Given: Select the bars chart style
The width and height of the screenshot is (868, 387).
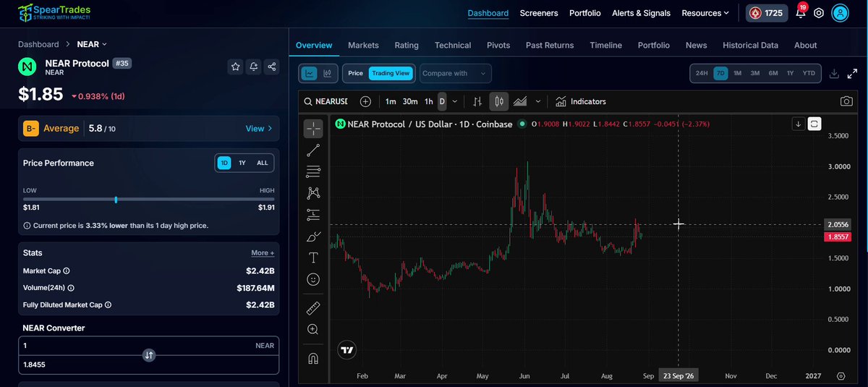Looking at the screenshot, I should tap(477, 101).
